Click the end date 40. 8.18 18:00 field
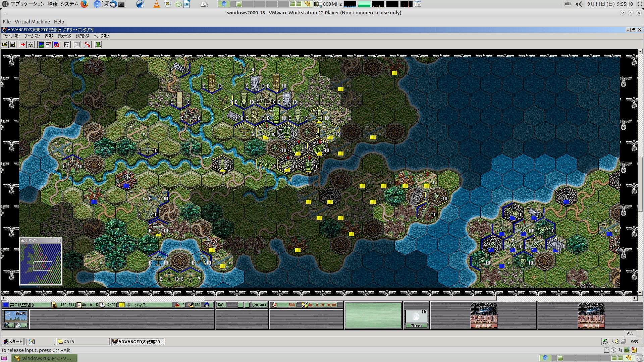 click(x=322, y=305)
